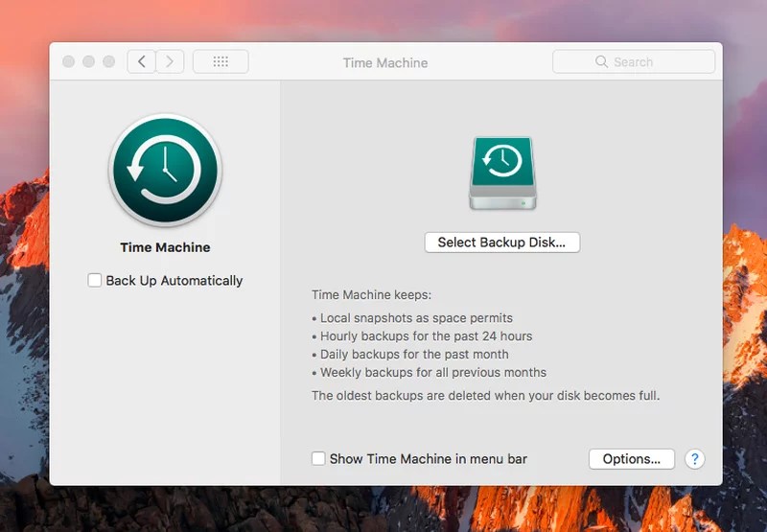The height and width of the screenshot is (532, 767).
Task: Click the window's zoom button
Action: click(108, 61)
